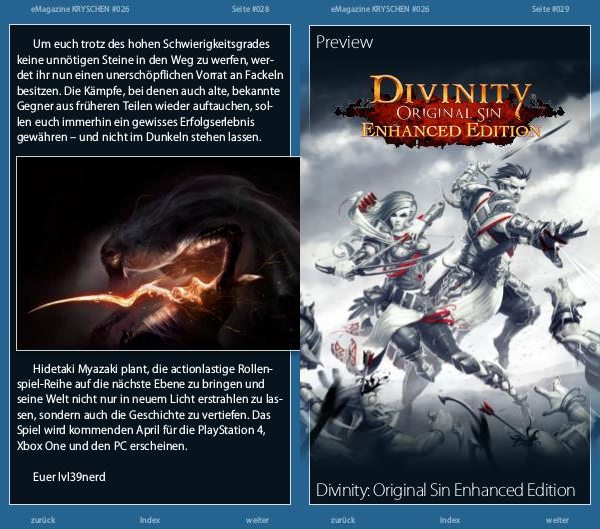Click the 'Euer lvl39nerd' author signature

tap(69, 477)
